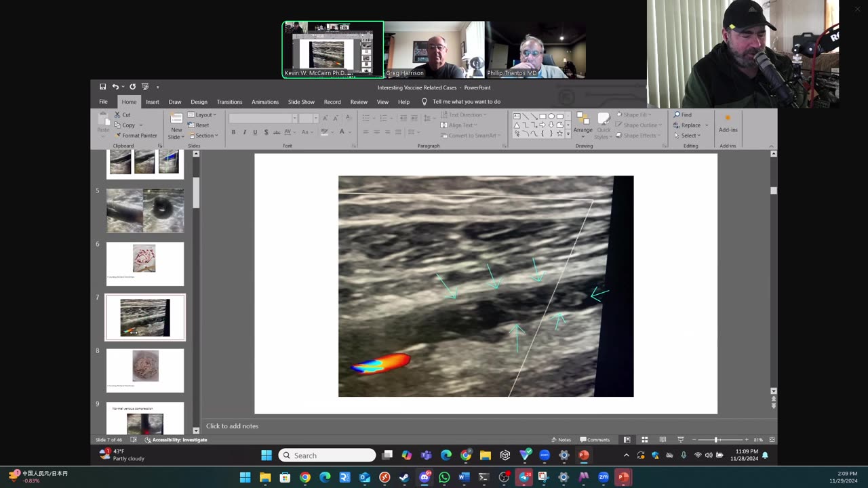868x488 pixels.
Task: Switch to Slide Sorter view in status bar
Action: (645, 440)
